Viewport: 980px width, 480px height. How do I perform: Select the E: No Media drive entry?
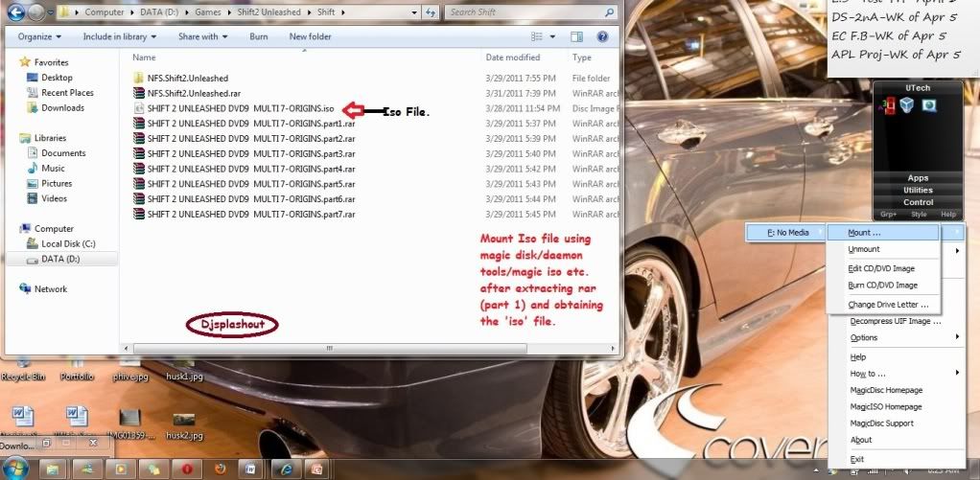(787, 233)
